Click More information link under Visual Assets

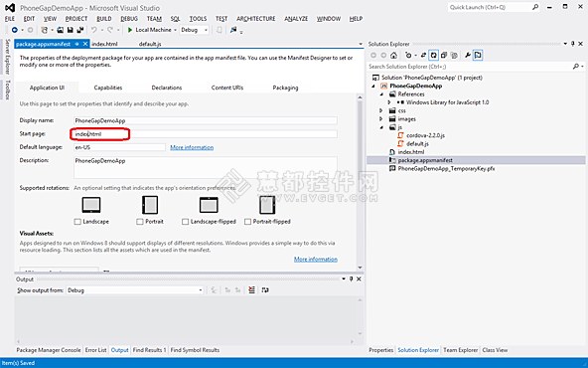[316, 260]
